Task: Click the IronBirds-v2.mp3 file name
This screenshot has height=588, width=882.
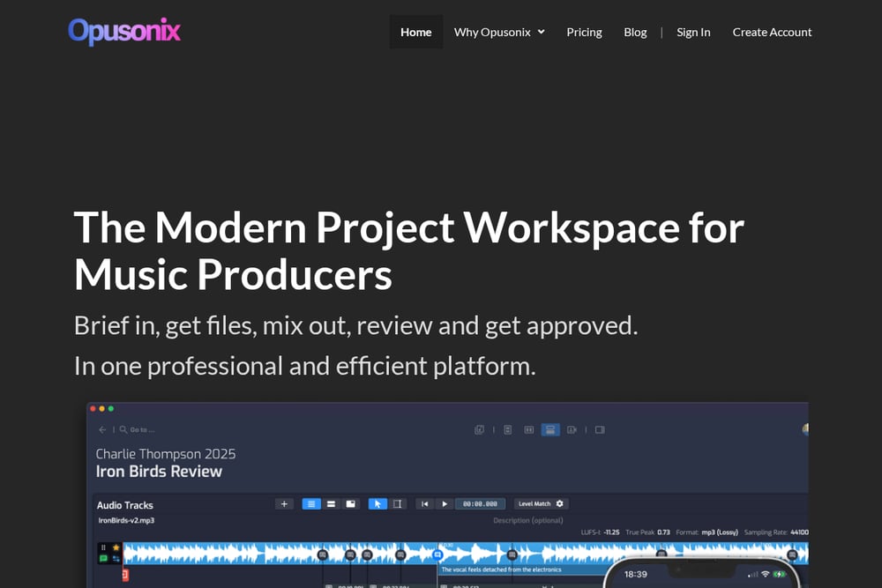Action: click(x=126, y=520)
